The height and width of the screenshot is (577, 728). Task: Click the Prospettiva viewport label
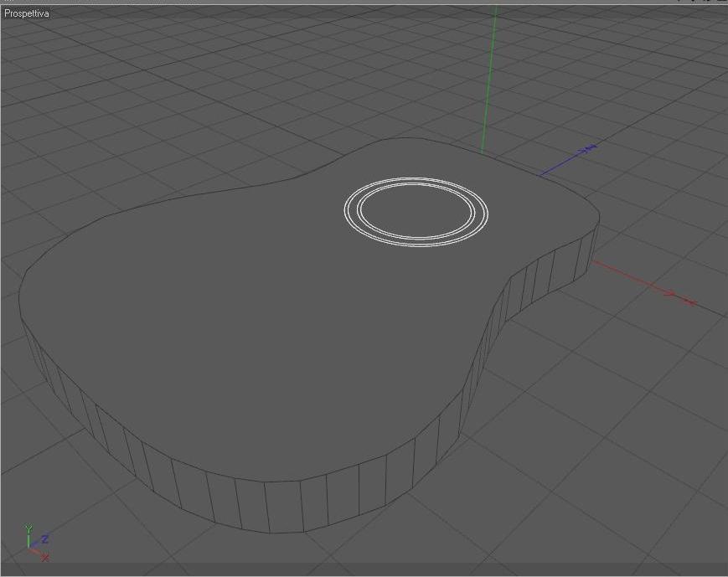tap(27, 13)
